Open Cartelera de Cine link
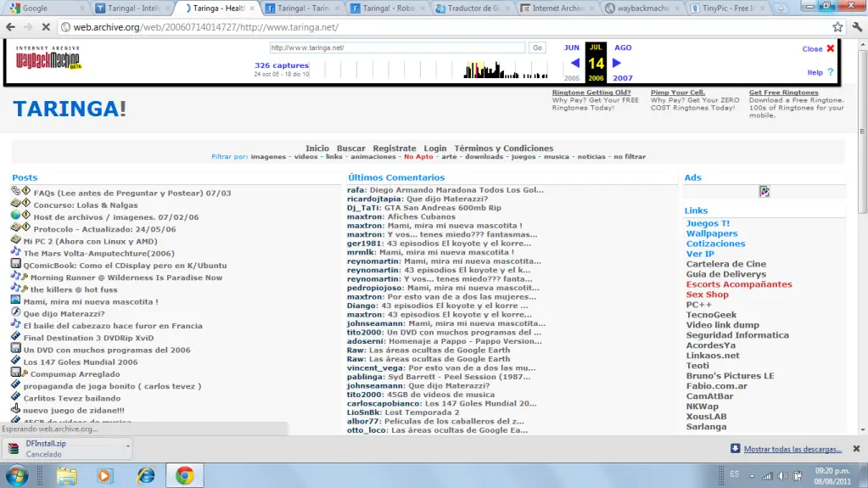The width and height of the screenshot is (868, 488). pyautogui.click(x=726, y=264)
